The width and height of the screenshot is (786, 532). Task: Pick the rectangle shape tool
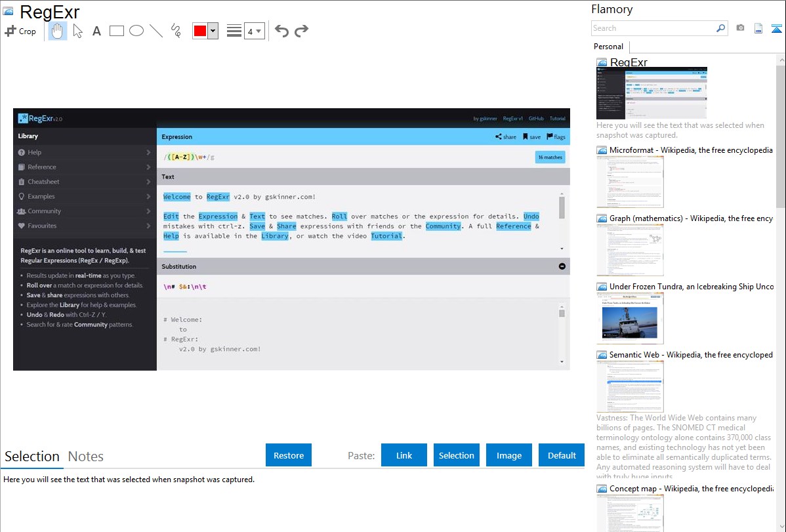pyautogui.click(x=117, y=31)
